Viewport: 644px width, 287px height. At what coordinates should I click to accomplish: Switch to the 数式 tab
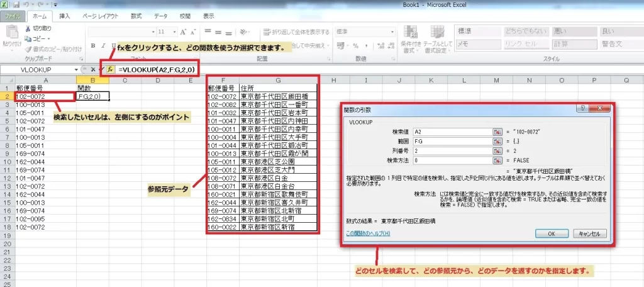point(136,16)
